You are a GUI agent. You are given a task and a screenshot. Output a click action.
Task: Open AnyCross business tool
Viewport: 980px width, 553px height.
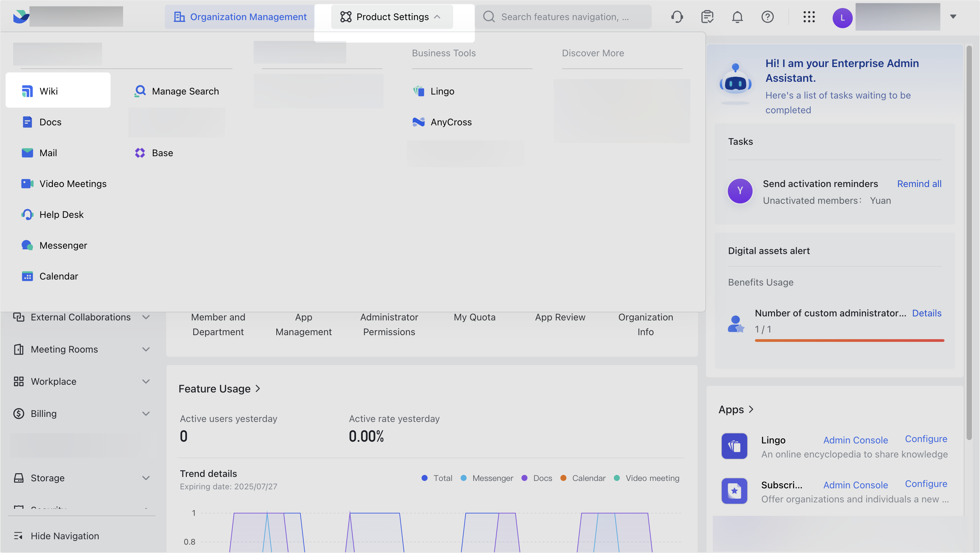[442, 122]
